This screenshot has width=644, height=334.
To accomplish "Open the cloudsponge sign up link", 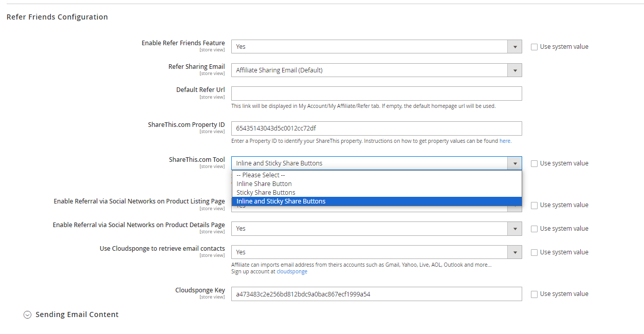I will (x=292, y=271).
